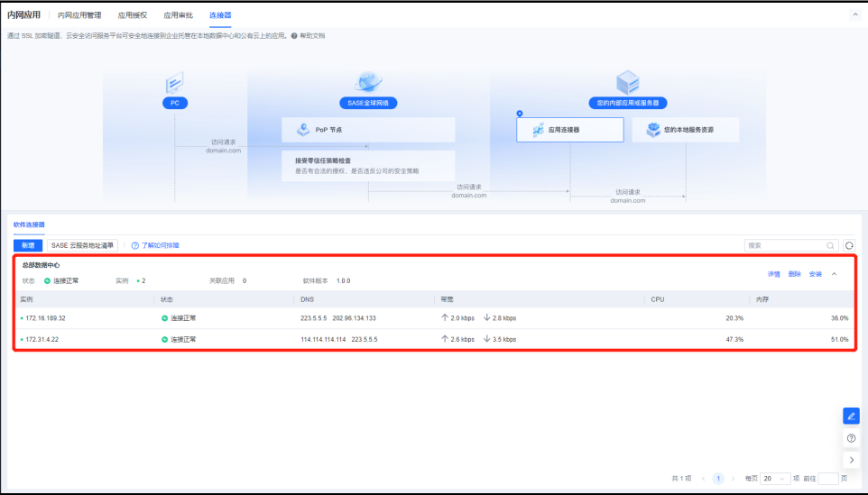Click the floating question mark help icon
868x495 pixels.
tap(851, 437)
